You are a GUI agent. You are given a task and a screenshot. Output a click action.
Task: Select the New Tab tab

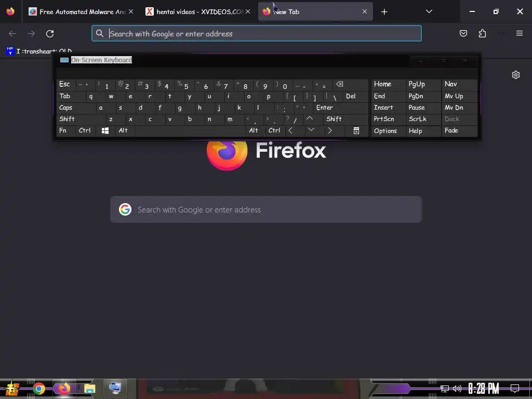pos(315,12)
